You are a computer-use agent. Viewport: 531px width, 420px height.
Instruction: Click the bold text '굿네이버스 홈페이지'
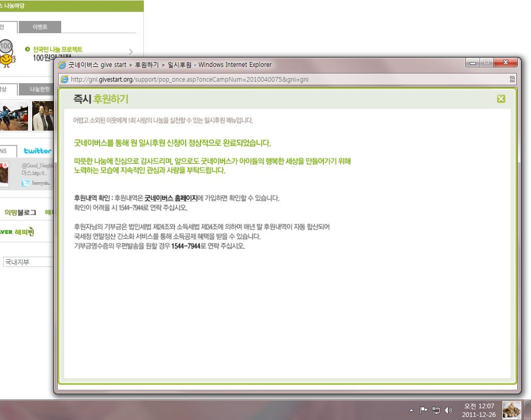[x=171, y=198]
